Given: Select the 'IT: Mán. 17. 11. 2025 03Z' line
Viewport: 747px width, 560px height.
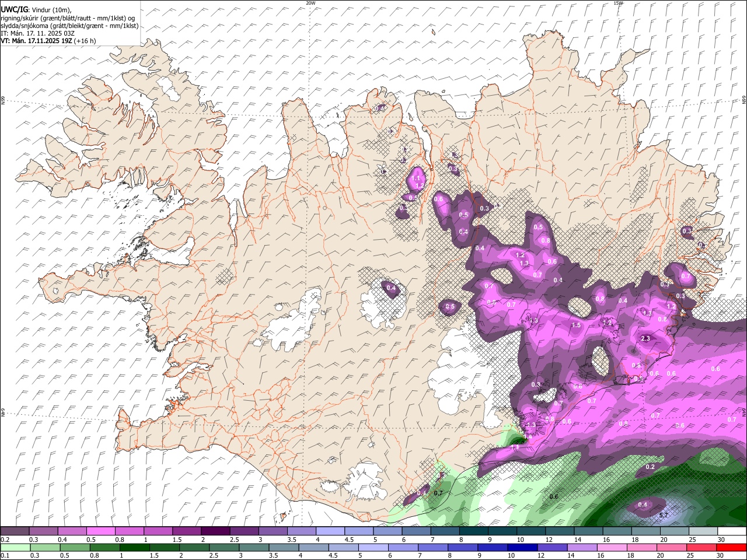Looking at the screenshot, I should [37, 33].
